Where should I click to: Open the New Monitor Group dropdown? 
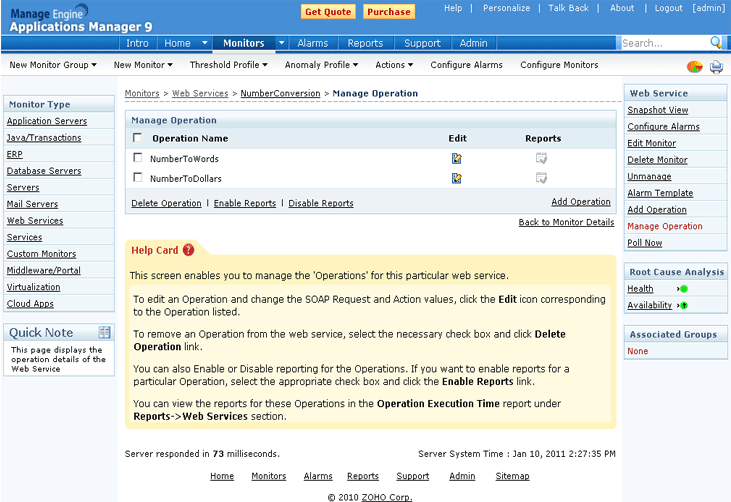point(53,65)
